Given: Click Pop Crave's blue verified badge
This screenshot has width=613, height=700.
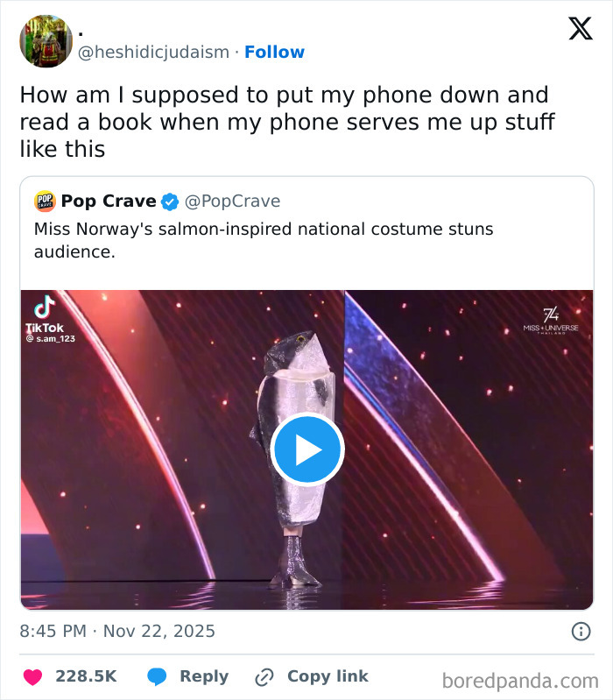Looking at the screenshot, I should point(170,202).
